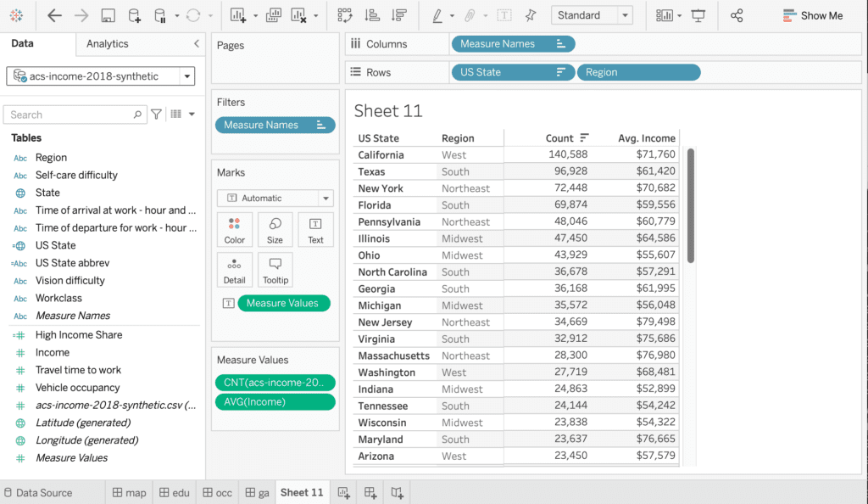Click the vertical scrollbar of the table

point(690,205)
